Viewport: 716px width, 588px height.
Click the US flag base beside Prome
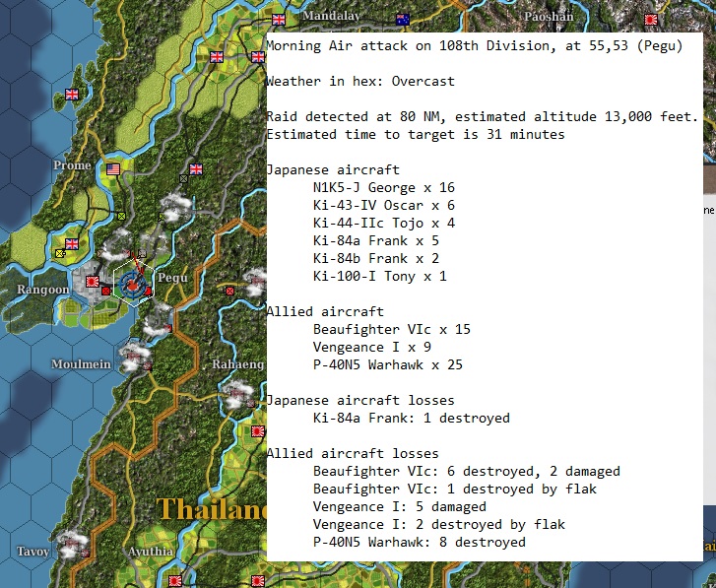113,169
